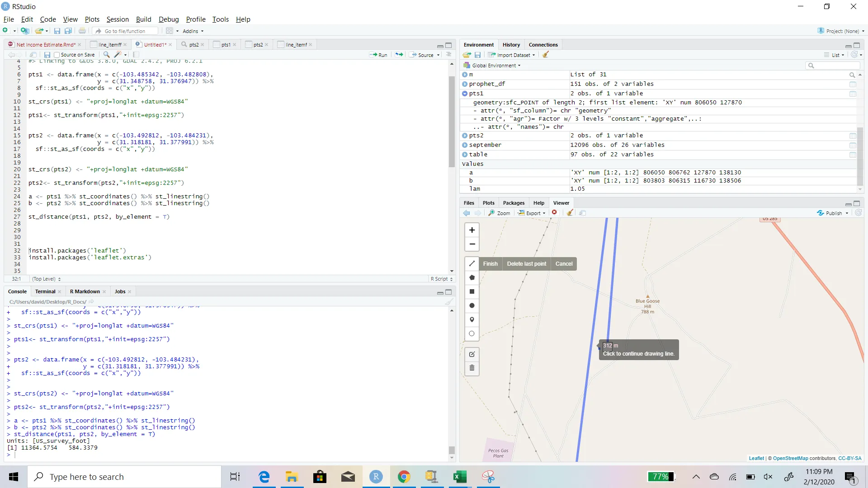Image resolution: width=868 pixels, height=488 pixels.
Task: Click the Finish drawing button
Action: click(490, 264)
